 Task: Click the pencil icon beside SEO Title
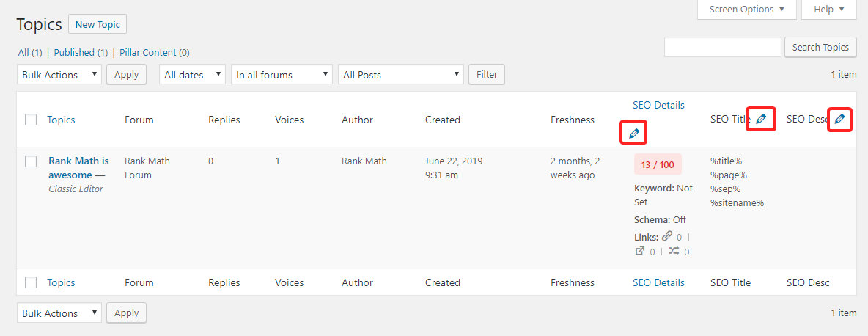tap(761, 118)
